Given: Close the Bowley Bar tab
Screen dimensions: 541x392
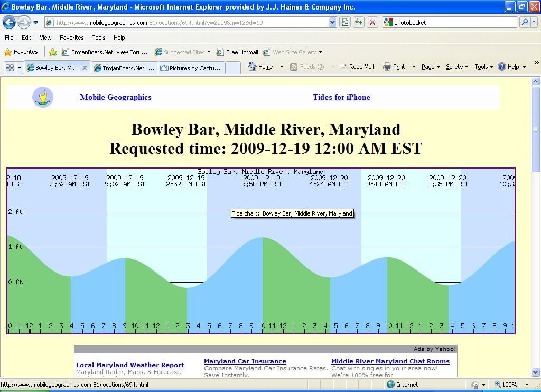Looking at the screenshot, I should point(85,68).
